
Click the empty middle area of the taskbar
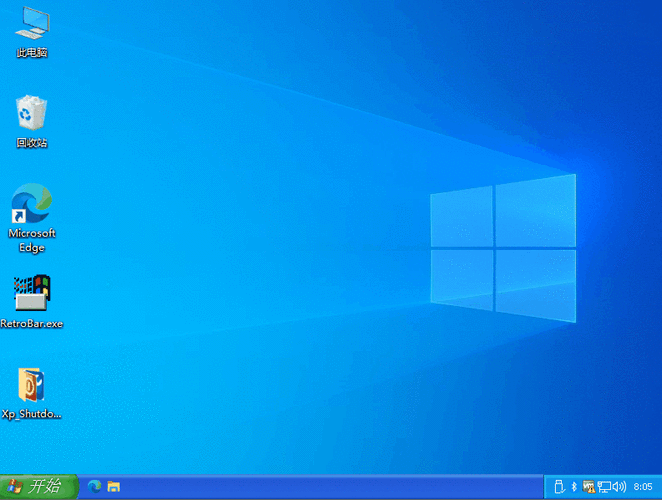[329, 487]
